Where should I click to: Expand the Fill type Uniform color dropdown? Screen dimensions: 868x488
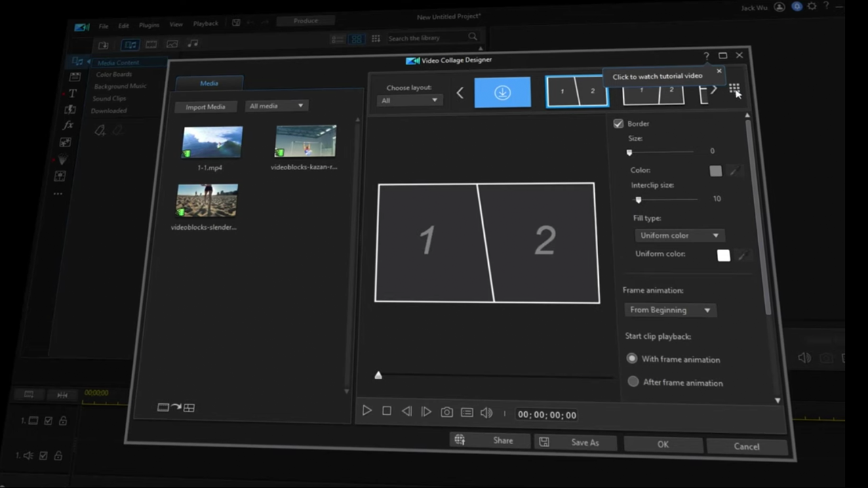[x=679, y=235]
